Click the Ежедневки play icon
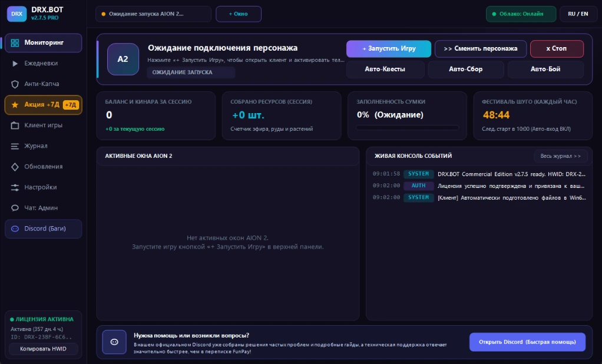 tap(15, 64)
